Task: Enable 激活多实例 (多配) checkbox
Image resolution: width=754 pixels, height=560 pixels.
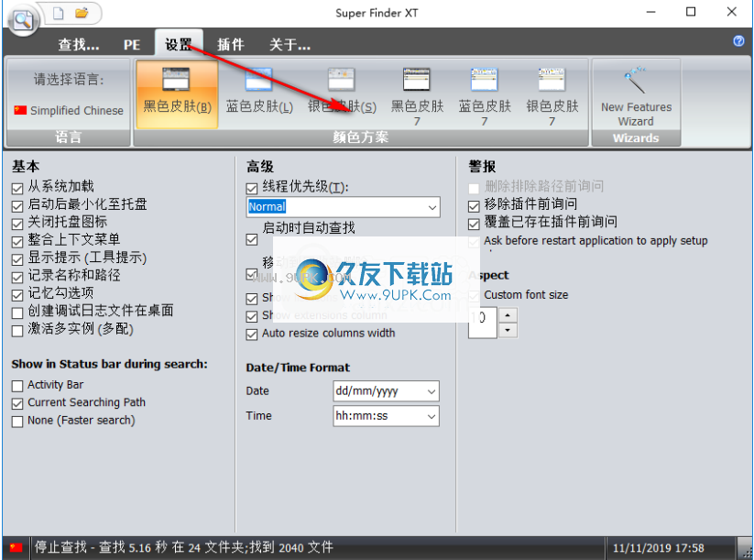Action: point(17,331)
